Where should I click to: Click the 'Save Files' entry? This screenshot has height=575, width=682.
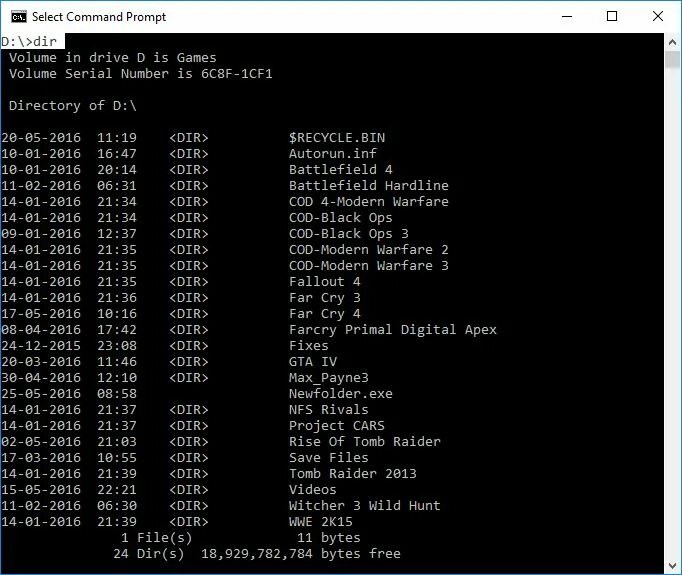coord(329,458)
